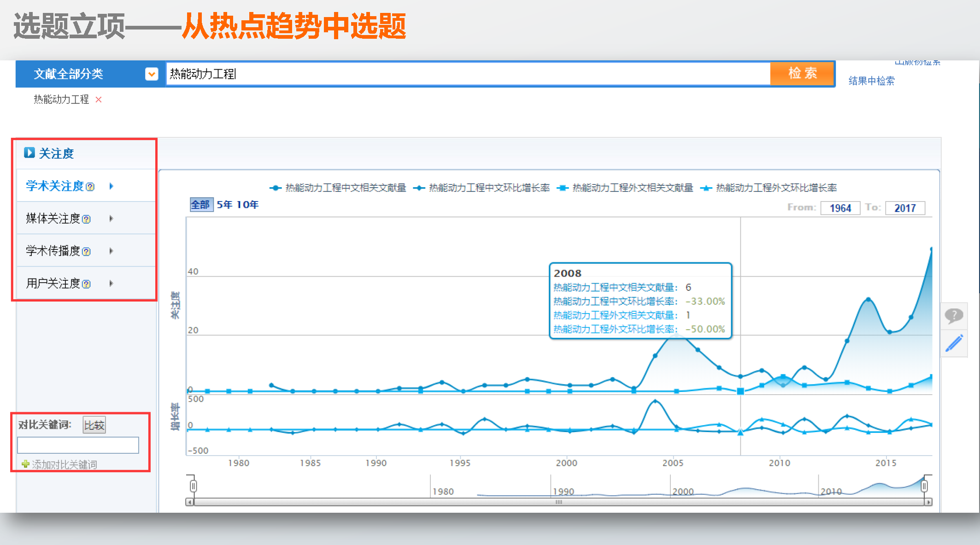980x545 pixels.
Task: Select the 10年 time range tab
Action: pos(248,204)
